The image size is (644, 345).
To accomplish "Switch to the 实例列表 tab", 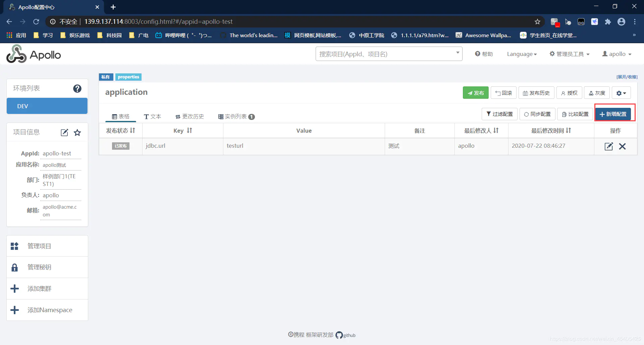I will pos(236,117).
